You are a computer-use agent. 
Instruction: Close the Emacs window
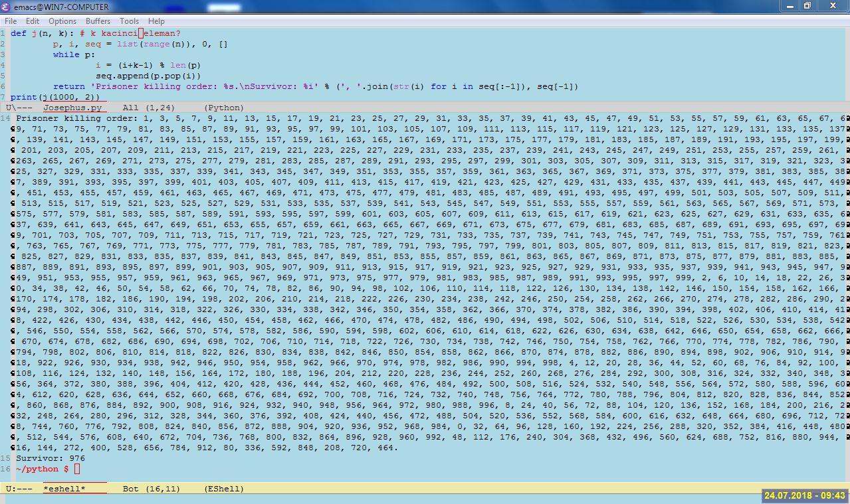pos(831,5)
